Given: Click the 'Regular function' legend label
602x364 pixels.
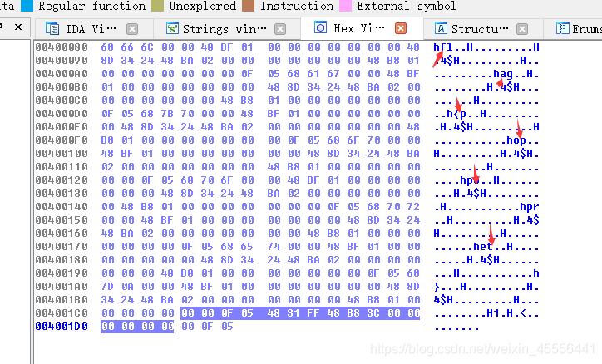Looking at the screenshot, I should click(x=92, y=6).
